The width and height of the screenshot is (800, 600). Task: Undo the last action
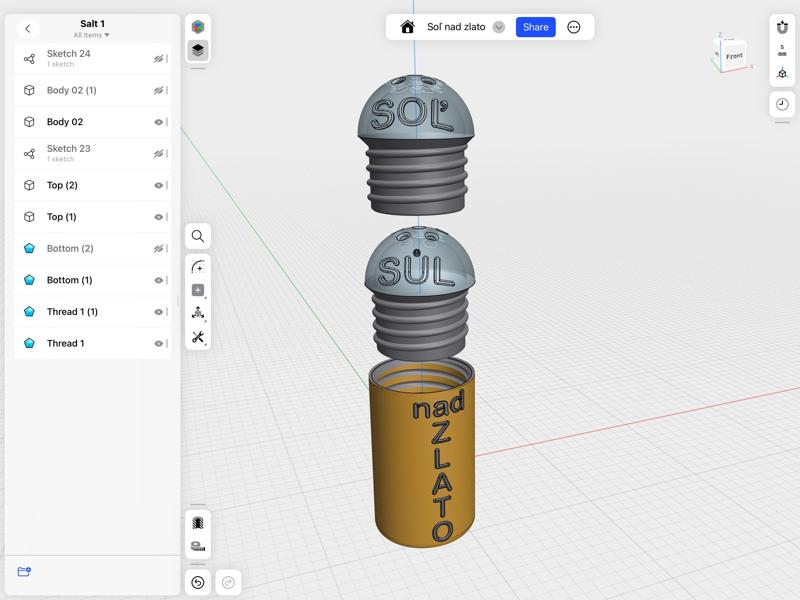click(x=198, y=582)
